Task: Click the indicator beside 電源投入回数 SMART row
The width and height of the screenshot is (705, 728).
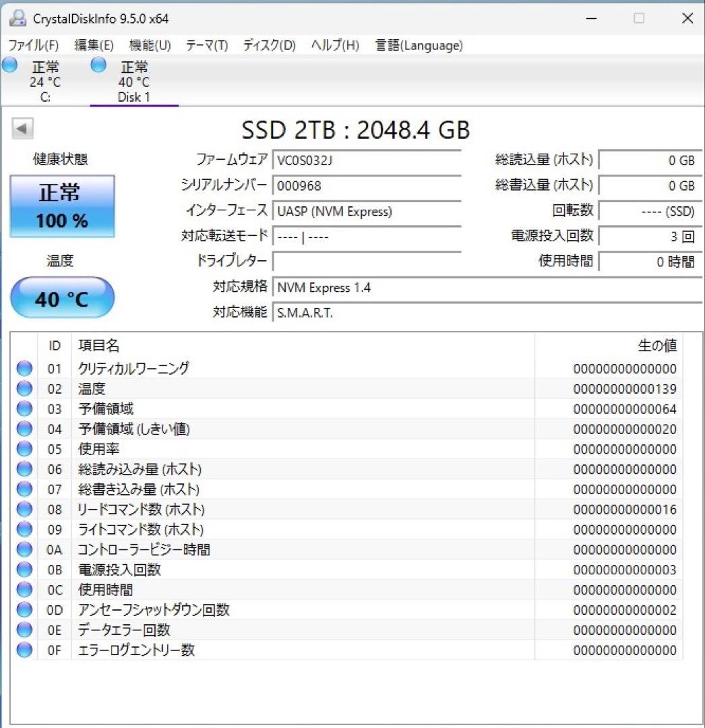Action: pyautogui.click(x=24, y=570)
